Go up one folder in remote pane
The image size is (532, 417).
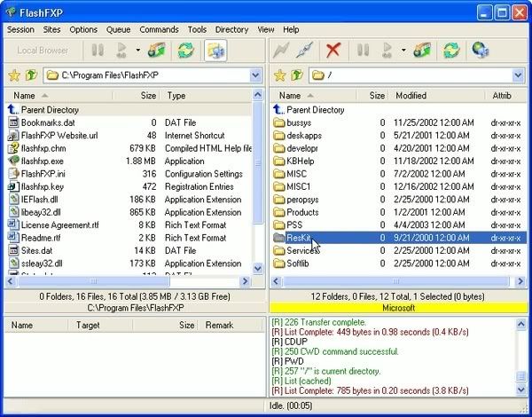297,75
